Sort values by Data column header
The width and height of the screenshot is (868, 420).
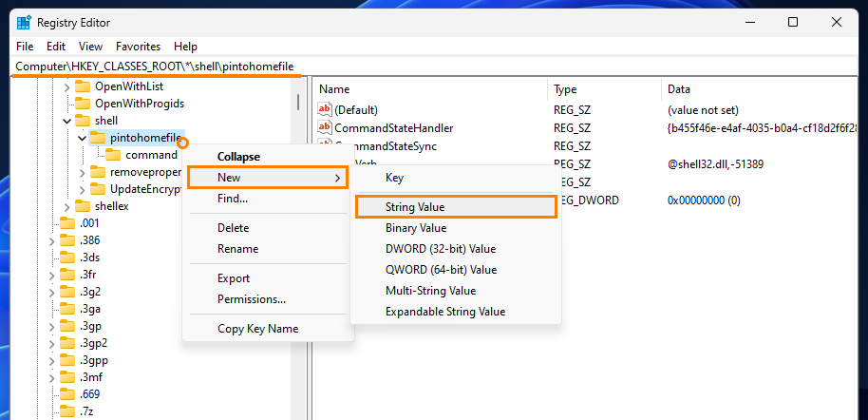759,89
